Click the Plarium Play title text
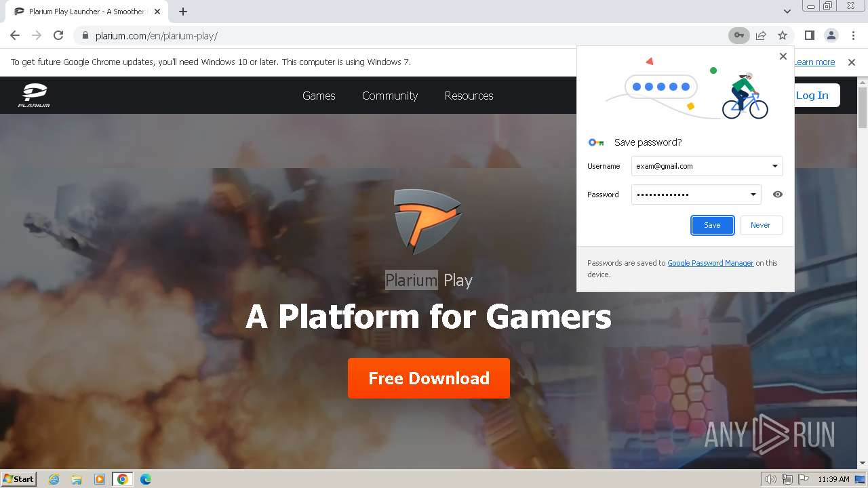868x488 pixels. [429, 280]
